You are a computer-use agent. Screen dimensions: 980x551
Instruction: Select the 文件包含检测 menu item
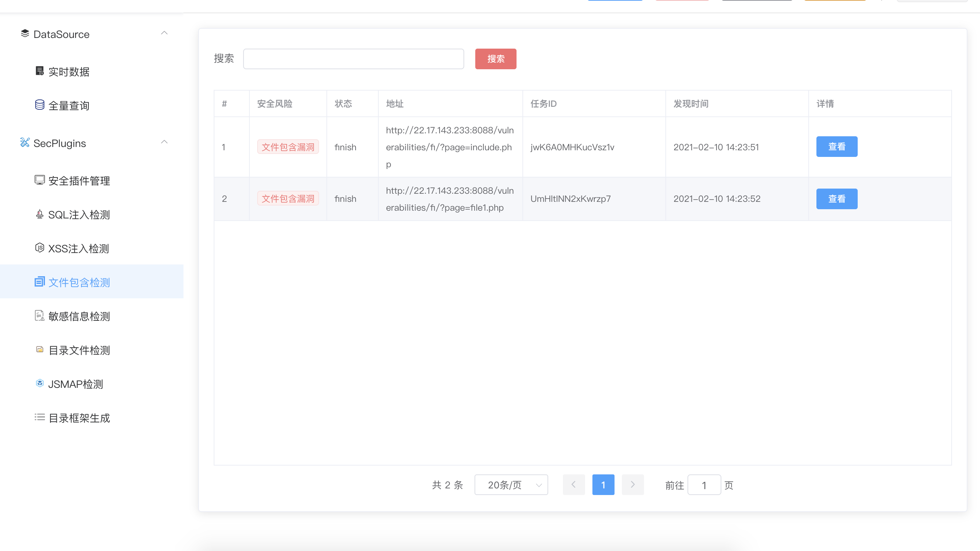[x=79, y=282]
